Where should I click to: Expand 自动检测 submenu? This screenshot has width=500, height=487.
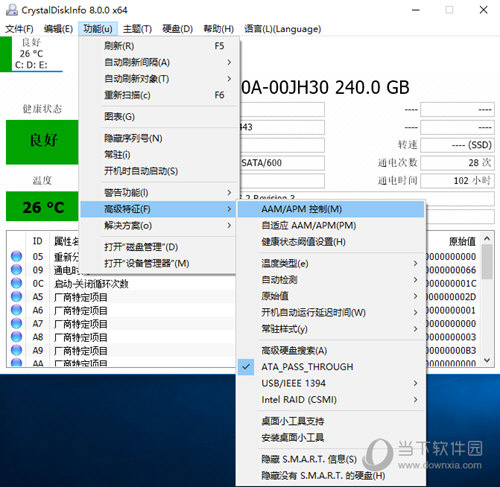click(x=331, y=280)
